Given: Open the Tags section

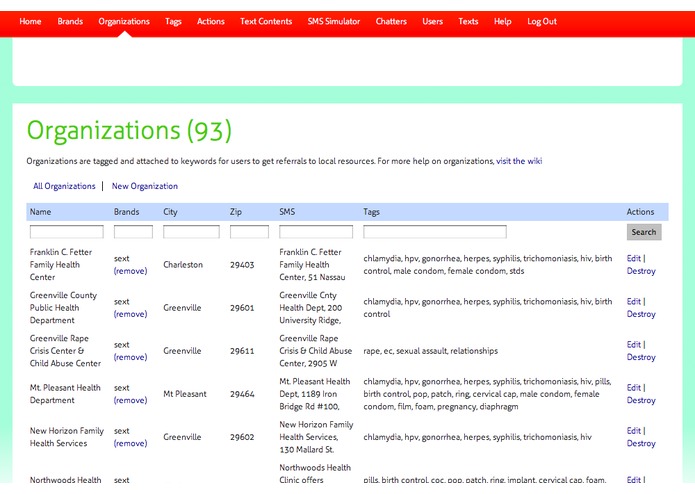Looking at the screenshot, I should click(x=173, y=21).
